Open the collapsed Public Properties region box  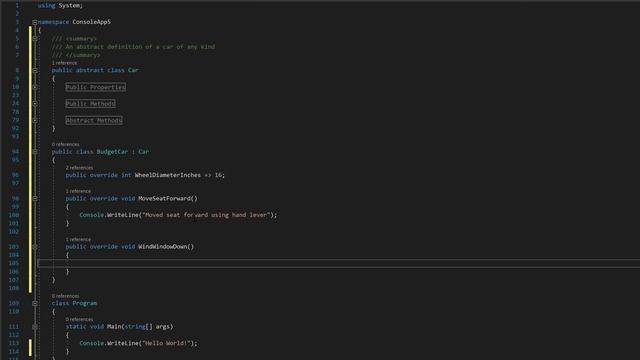tap(96, 87)
